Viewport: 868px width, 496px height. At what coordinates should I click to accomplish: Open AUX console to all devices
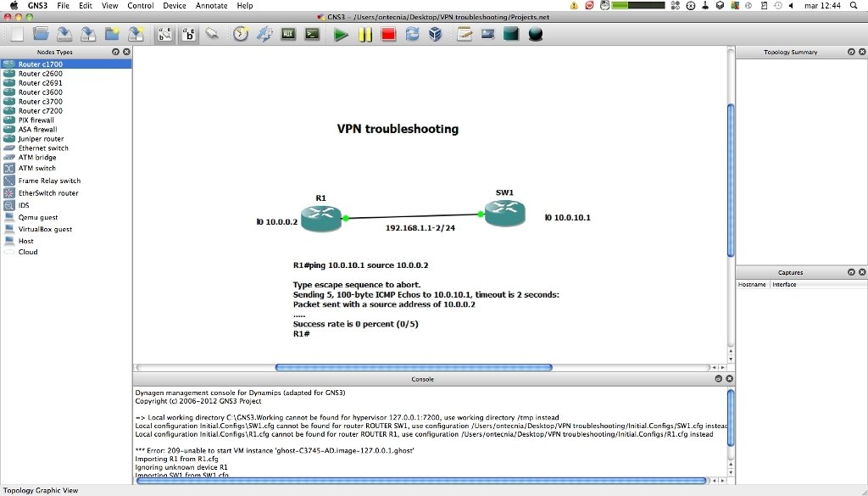288,34
